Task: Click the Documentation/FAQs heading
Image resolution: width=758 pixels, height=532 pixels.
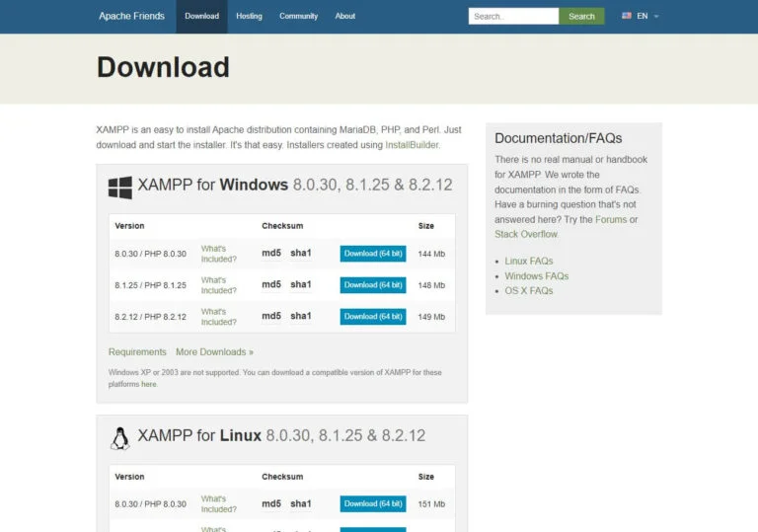Action: [x=559, y=138]
